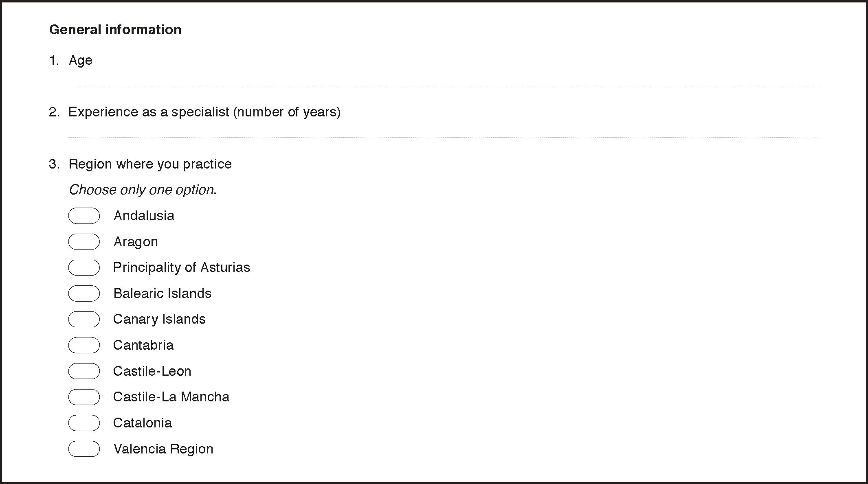Viewport: 868px width, 484px height.
Task: Click the "Age" question label
Action: click(x=81, y=60)
